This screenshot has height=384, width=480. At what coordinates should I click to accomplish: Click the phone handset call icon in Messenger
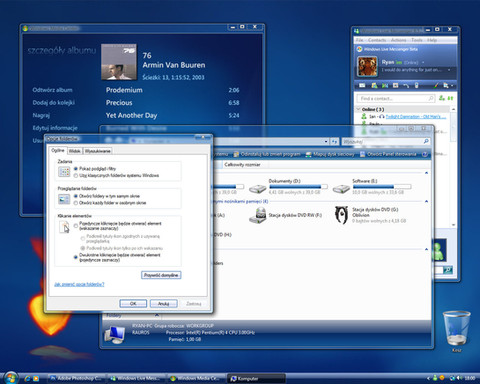406,86
